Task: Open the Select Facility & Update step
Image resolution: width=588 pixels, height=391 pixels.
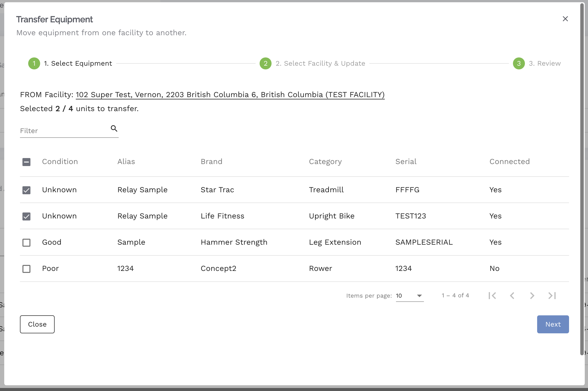Action: pos(320,63)
